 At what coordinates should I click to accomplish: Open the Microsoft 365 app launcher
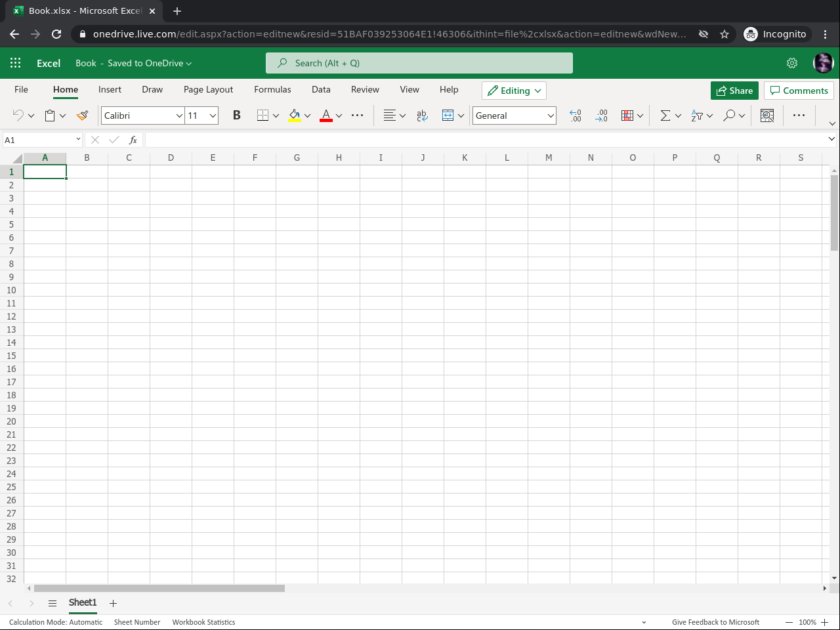click(16, 63)
